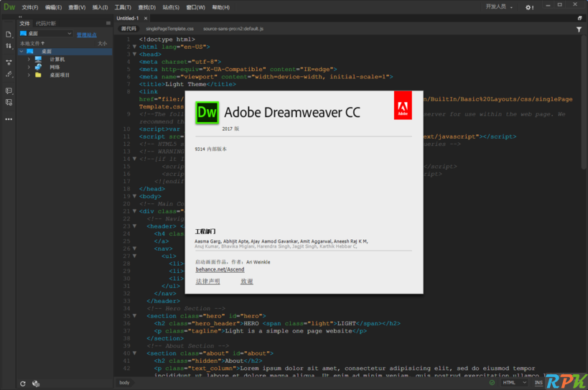Sort by 本地文件 column header
The image size is (588, 390).
click(32, 44)
